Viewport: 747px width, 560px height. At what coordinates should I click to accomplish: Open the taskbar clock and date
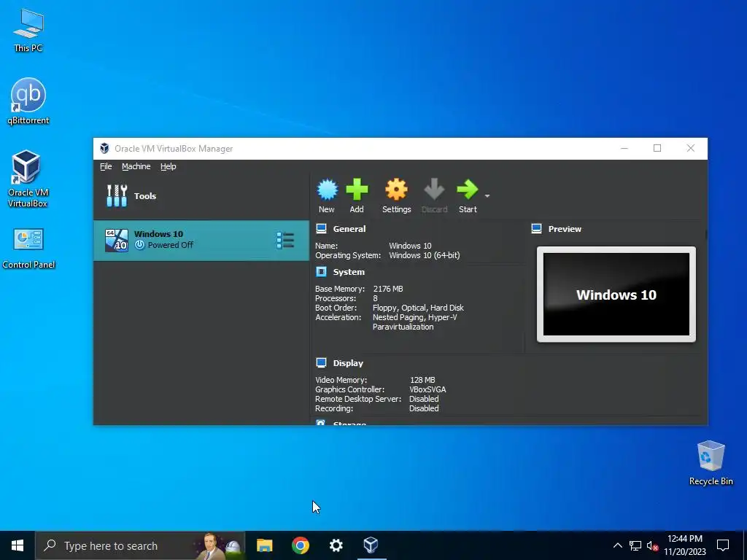click(684, 545)
